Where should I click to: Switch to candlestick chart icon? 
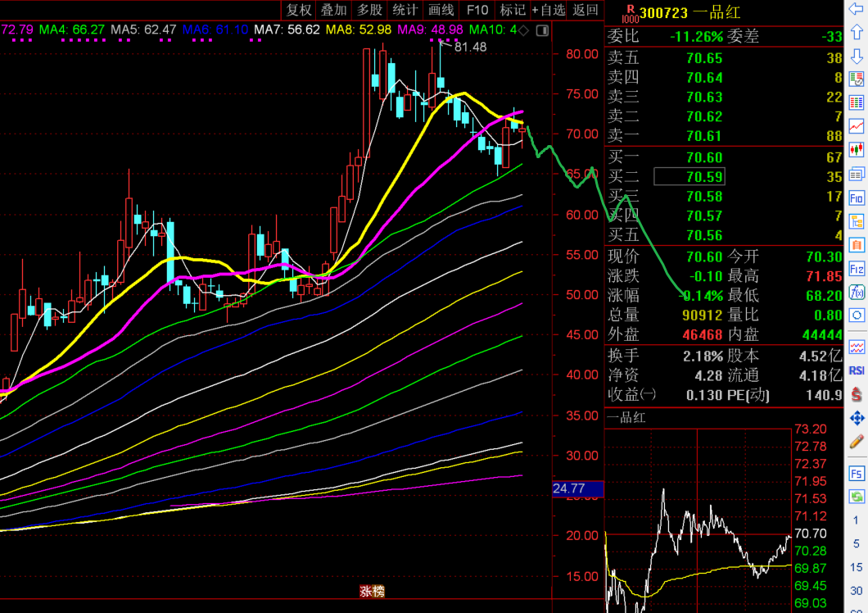tap(857, 150)
